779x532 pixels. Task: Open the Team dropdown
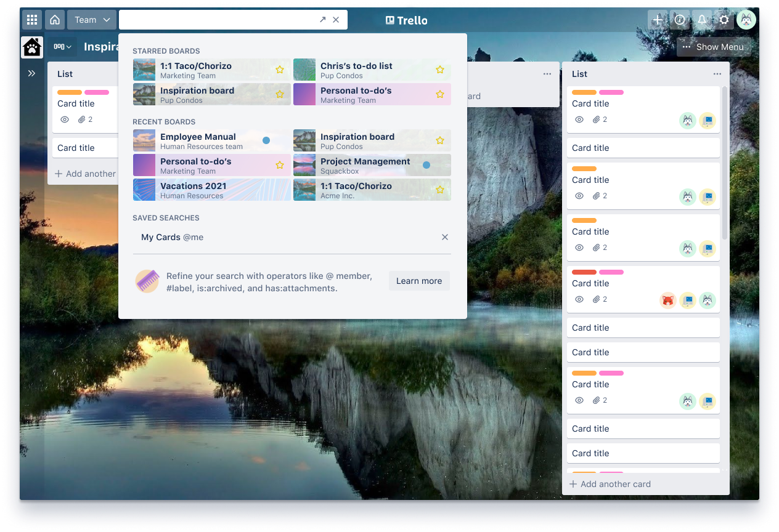point(91,19)
